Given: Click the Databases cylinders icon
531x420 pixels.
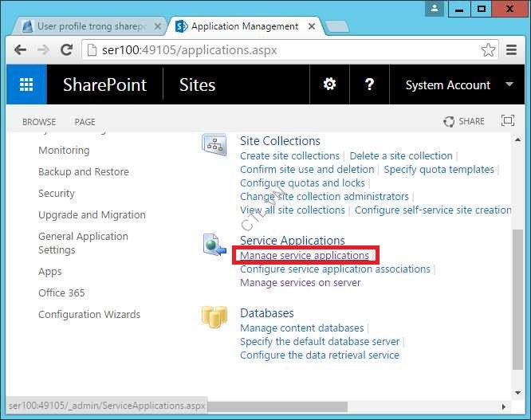Looking at the screenshot, I should pyautogui.click(x=214, y=317).
